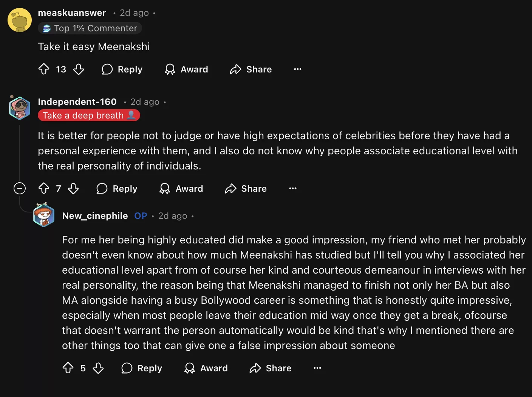Click the Independent-160 username
The image size is (532, 397).
[x=77, y=102]
